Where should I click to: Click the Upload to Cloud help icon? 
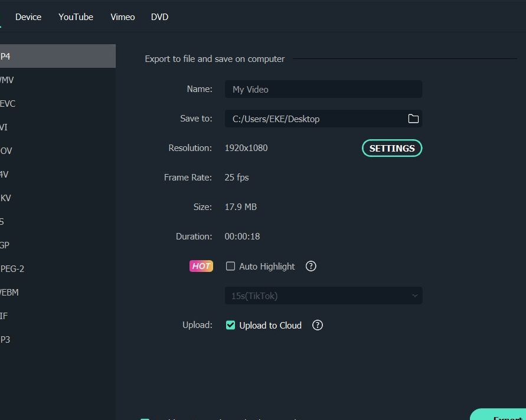coord(317,325)
